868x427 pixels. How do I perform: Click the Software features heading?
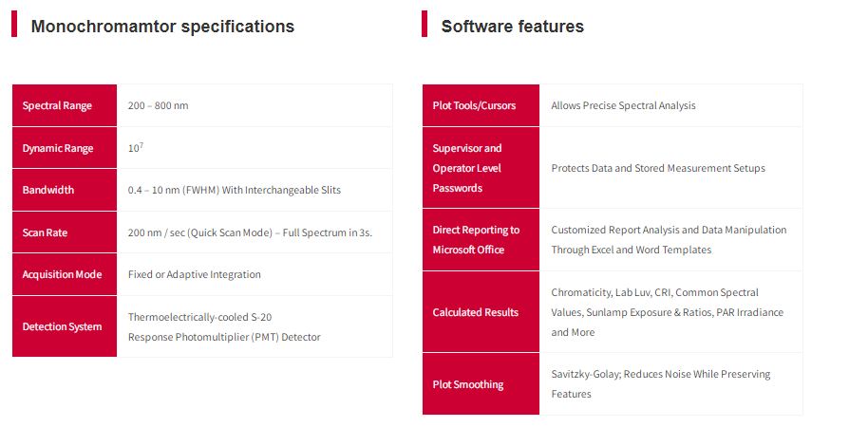pyautogui.click(x=512, y=27)
